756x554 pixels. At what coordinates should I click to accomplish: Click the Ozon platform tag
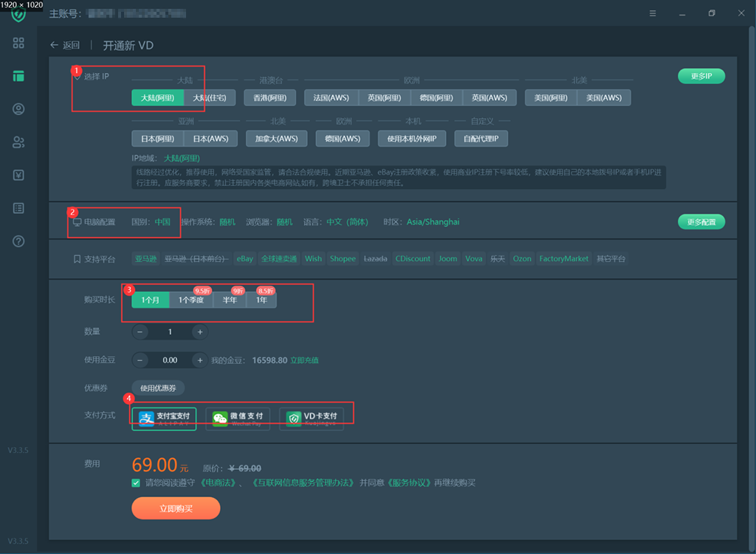pos(522,259)
